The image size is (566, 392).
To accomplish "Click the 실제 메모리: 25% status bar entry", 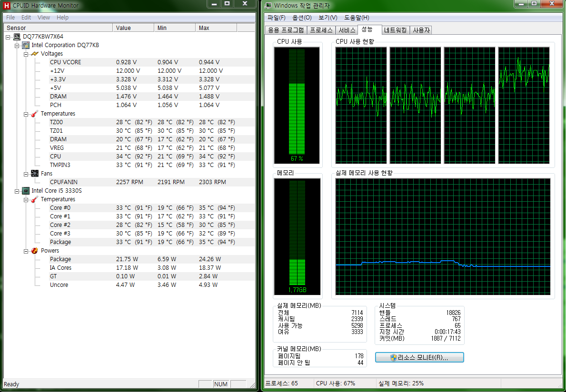I will coord(400,383).
